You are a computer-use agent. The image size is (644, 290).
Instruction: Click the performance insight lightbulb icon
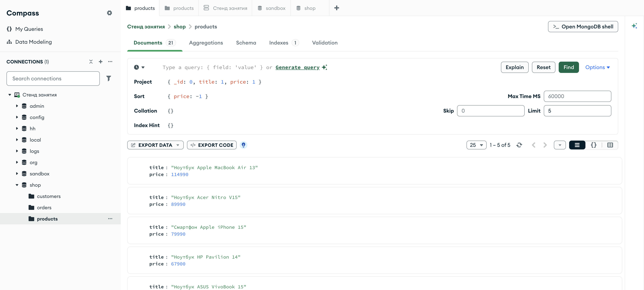(244, 145)
